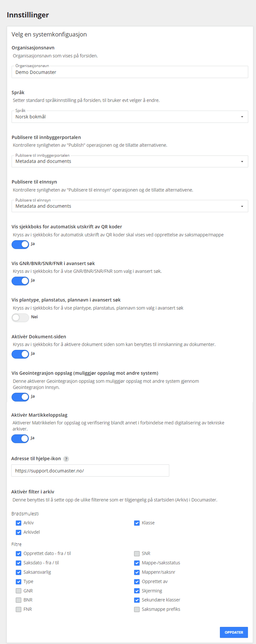Viewport: 256px width, 644px height.
Task: Open the Språk dropdown
Action: (130, 117)
